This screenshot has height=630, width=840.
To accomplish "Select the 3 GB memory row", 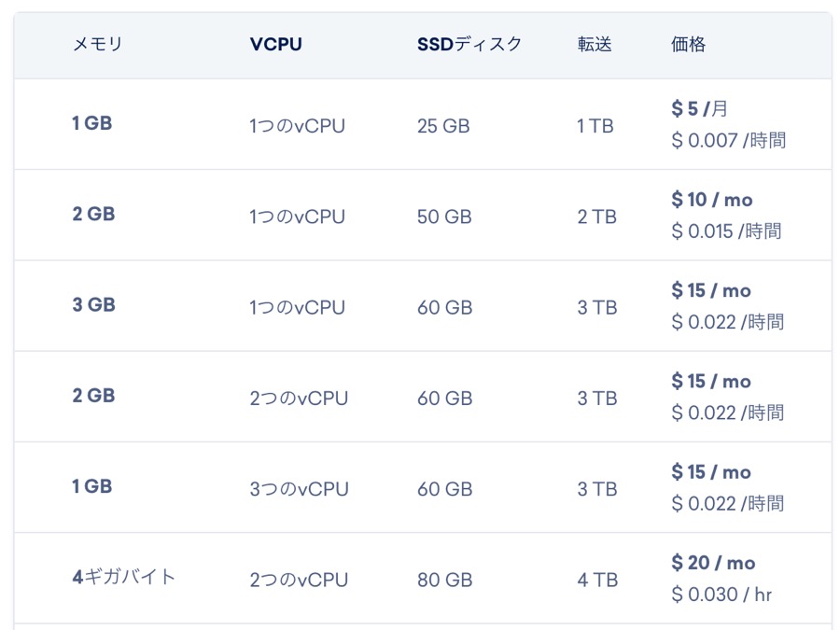I will [423, 306].
